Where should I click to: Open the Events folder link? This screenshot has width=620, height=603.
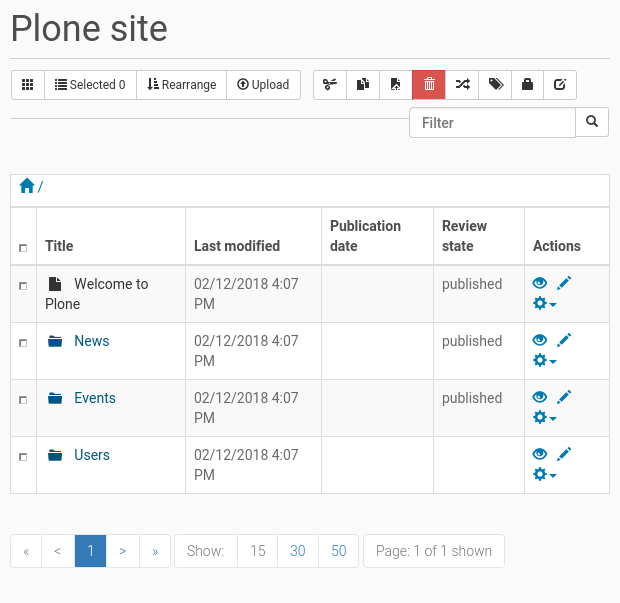(94, 398)
